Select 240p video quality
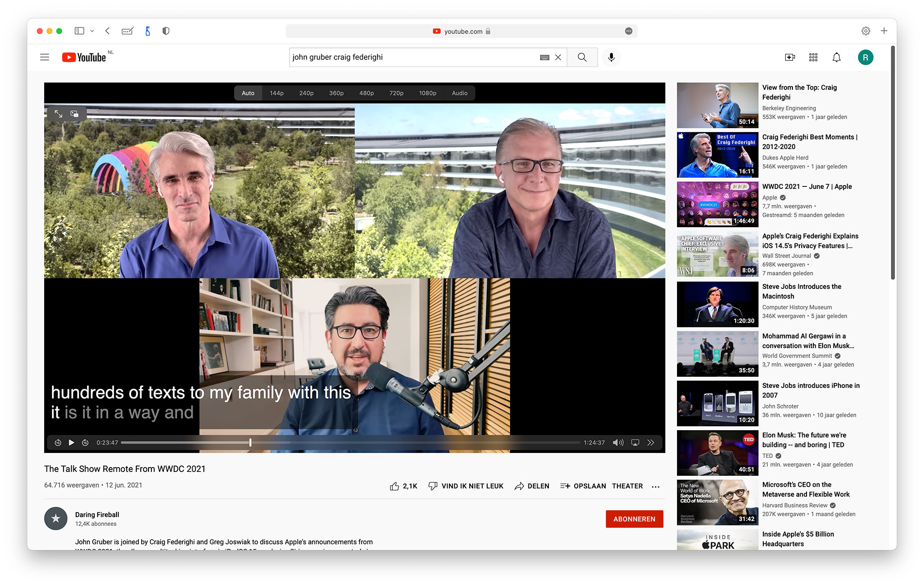Image resolution: width=924 pixels, height=586 pixels. [x=306, y=93]
